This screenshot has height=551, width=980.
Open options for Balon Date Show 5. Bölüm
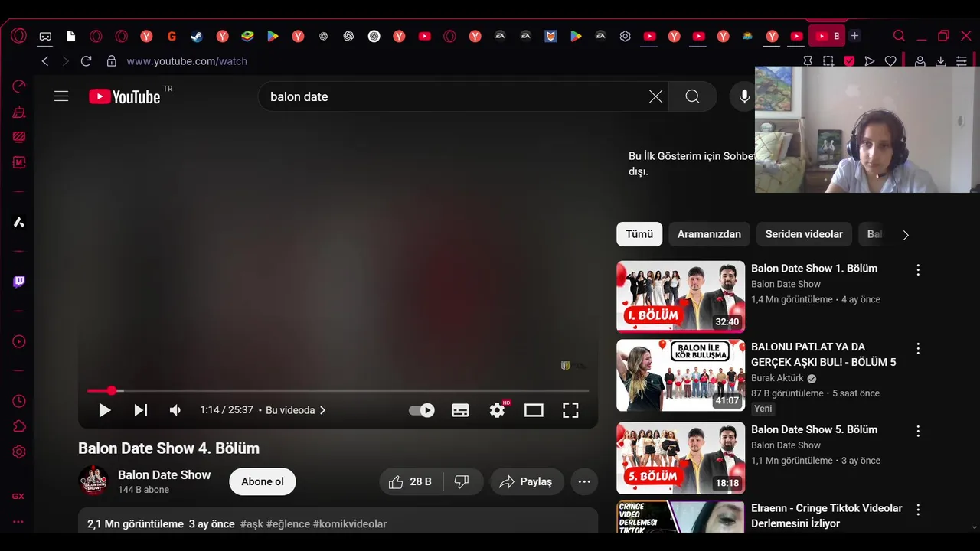pos(918,431)
